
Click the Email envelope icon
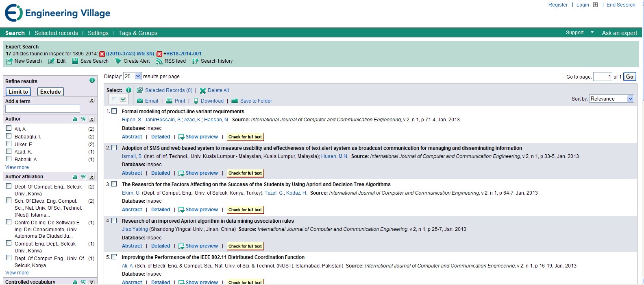[x=140, y=101]
